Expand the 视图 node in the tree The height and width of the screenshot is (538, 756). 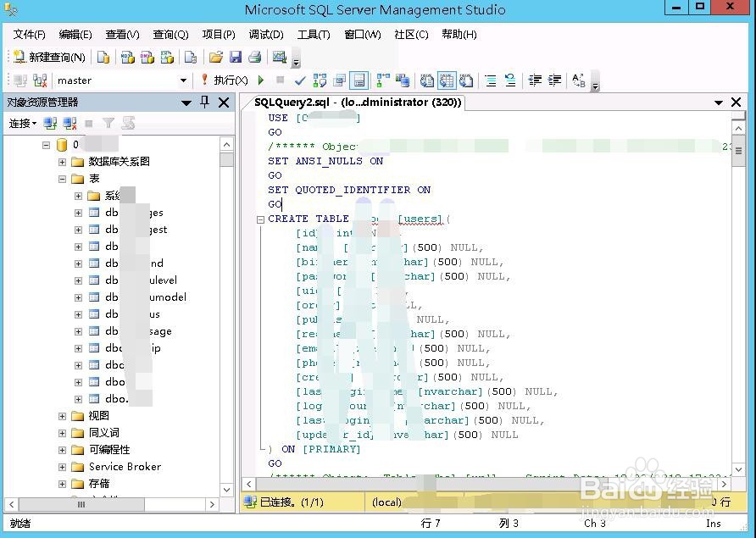(60, 415)
